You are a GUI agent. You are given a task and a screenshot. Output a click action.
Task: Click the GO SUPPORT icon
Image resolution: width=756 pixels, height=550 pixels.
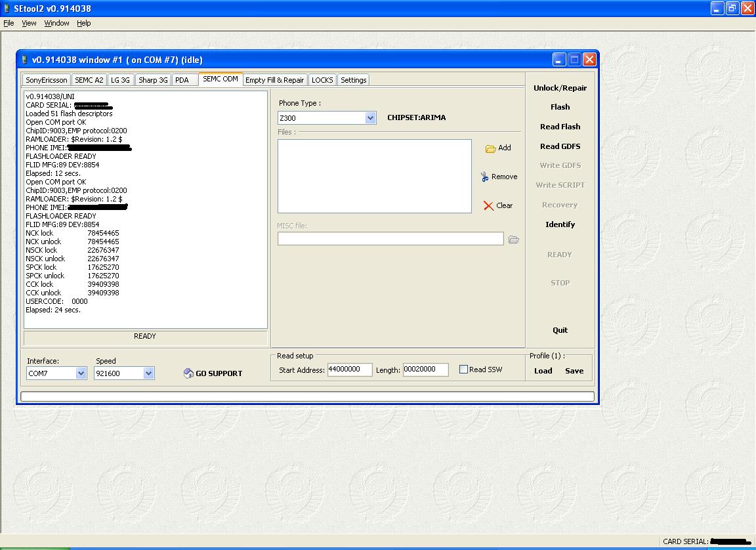pyautogui.click(x=188, y=373)
